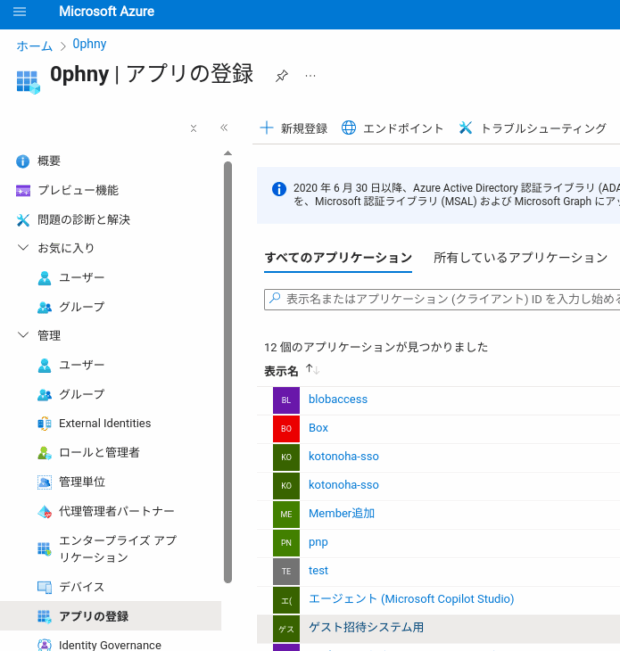Click the デバイス icon in the sidebar

[x=44, y=587]
